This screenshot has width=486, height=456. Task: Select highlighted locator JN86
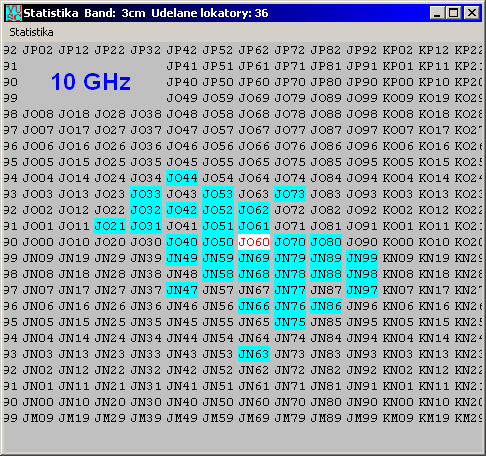pyautogui.click(x=326, y=306)
